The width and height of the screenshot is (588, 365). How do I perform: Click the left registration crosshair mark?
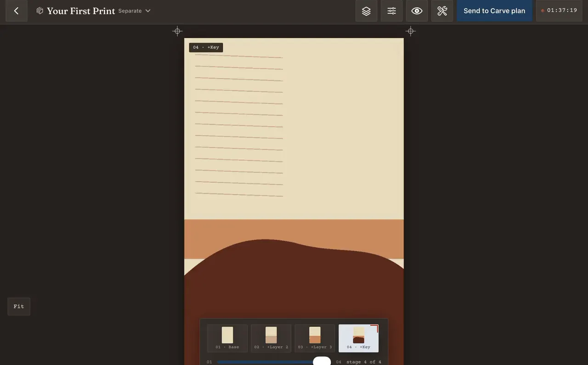click(x=177, y=31)
